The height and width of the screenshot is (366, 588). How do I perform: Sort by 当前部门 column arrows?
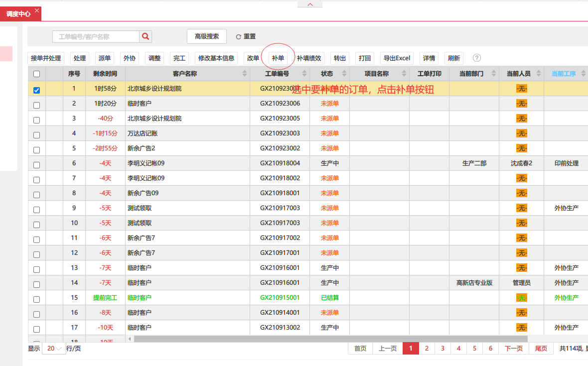493,73
